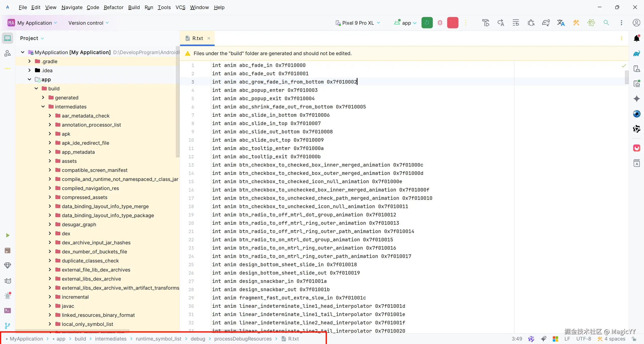Open the Refactor menu
Screen dimensions: 644x344
click(113, 7)
